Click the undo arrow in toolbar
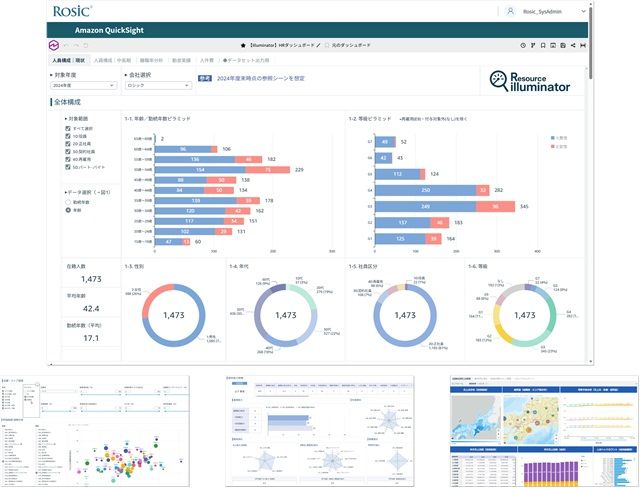 click(x=67, y=45)
